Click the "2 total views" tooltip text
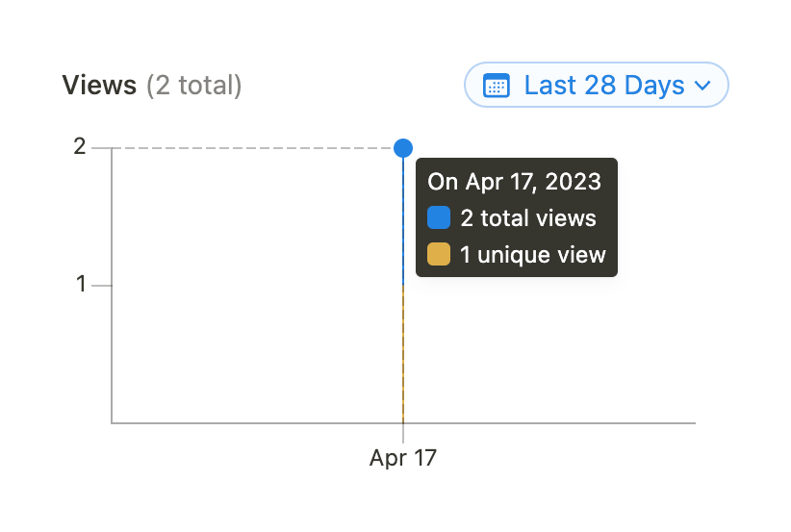The width and height of the screenshot is (791, 532). pyautogui.click(x=528, y=218)
